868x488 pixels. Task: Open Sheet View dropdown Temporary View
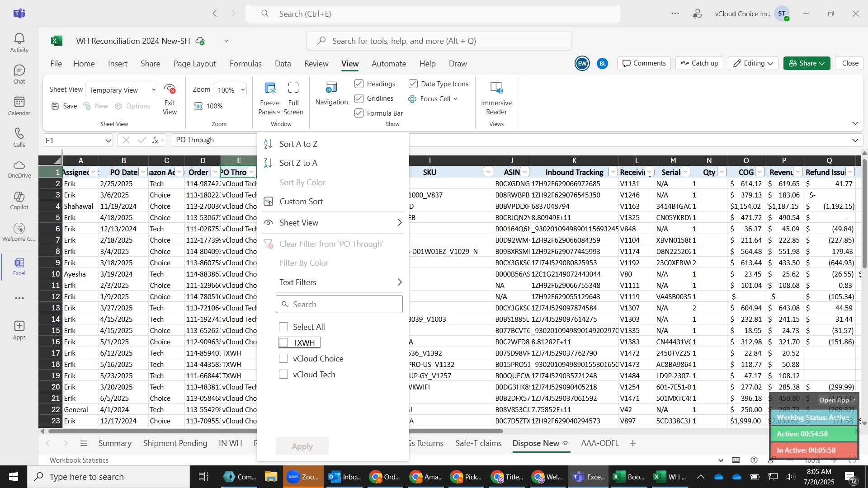click(x=121, y=90)
